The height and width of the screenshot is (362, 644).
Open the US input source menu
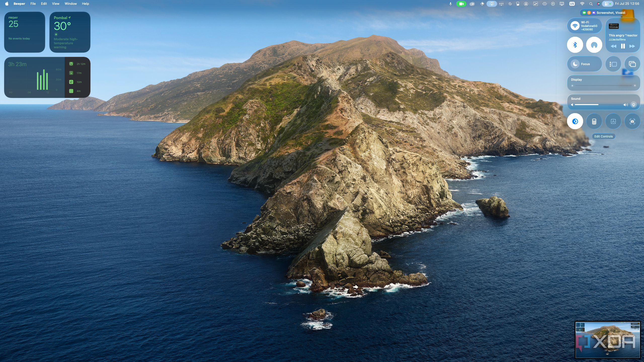(x=572, y=4)
